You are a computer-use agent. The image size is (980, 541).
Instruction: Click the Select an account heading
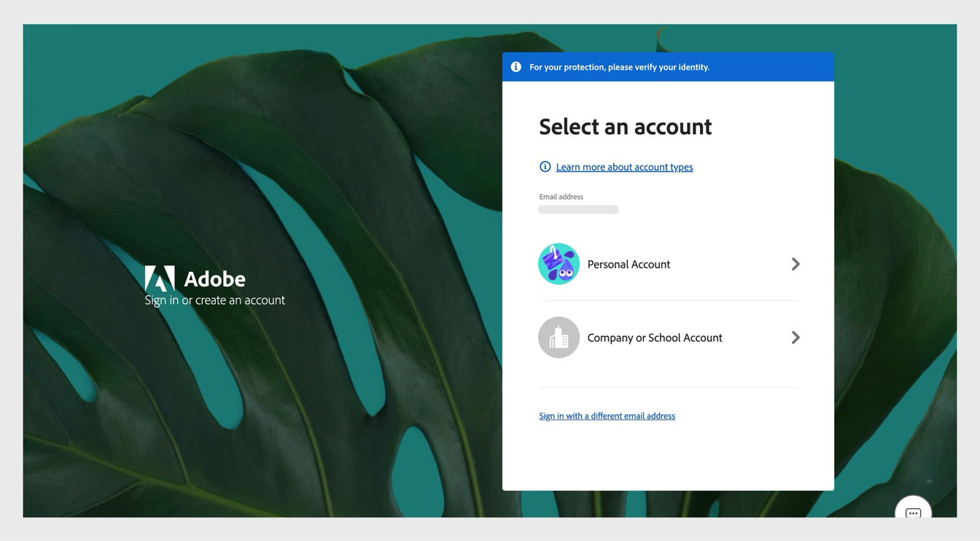click(626, 125)
